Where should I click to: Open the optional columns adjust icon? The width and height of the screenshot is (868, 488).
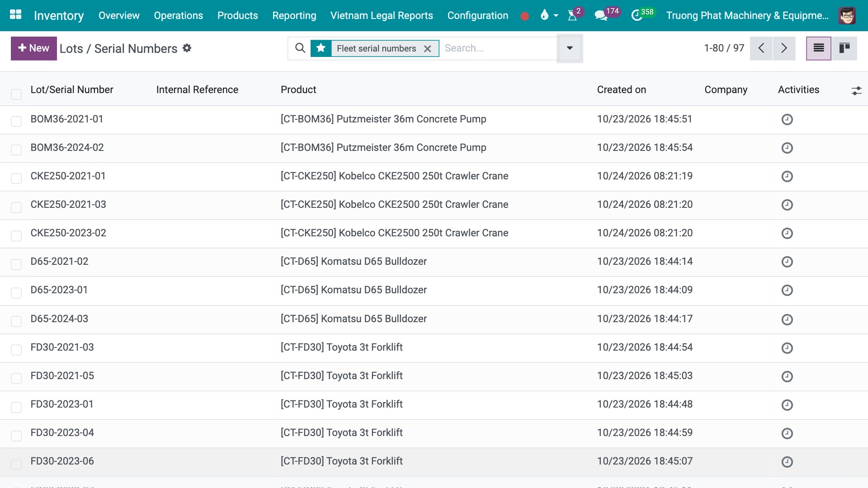click(x=856, y=90)
